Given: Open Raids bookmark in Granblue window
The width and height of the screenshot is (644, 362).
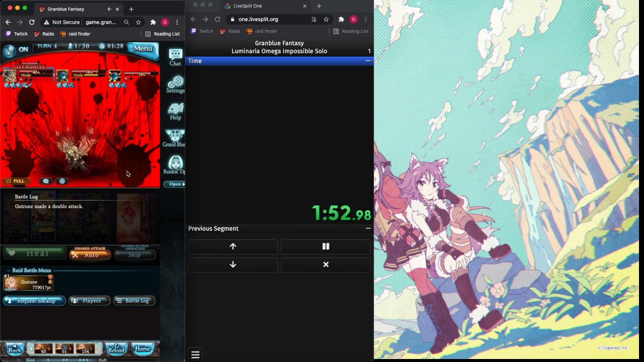Looking at the screenshot, I should click(44, 34).
